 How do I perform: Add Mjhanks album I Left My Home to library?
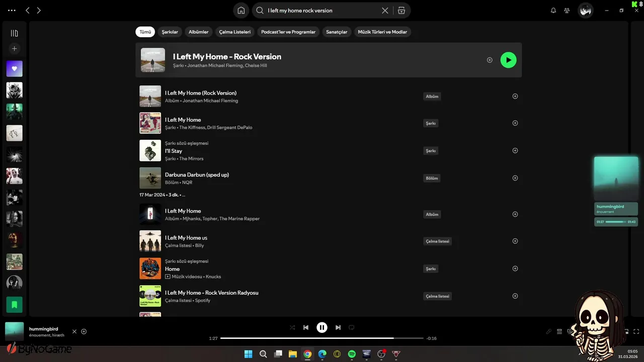[x=515, y=214]
